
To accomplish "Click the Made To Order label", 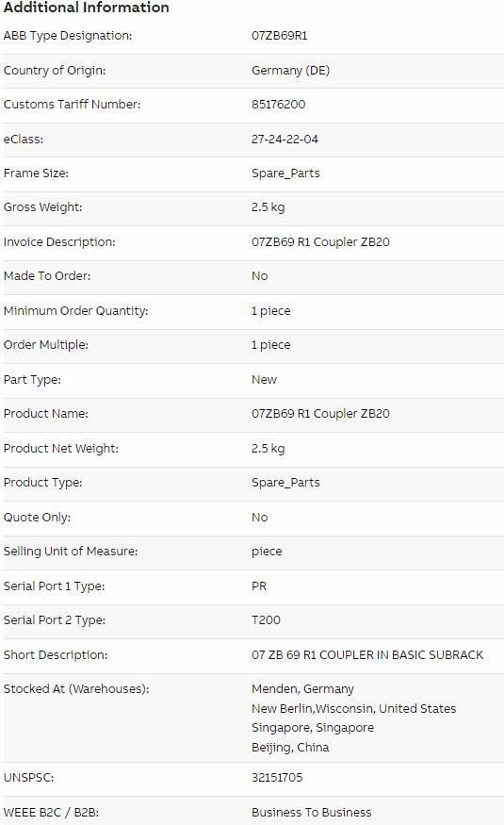I will pyautogui.click(x=47, y=276).
